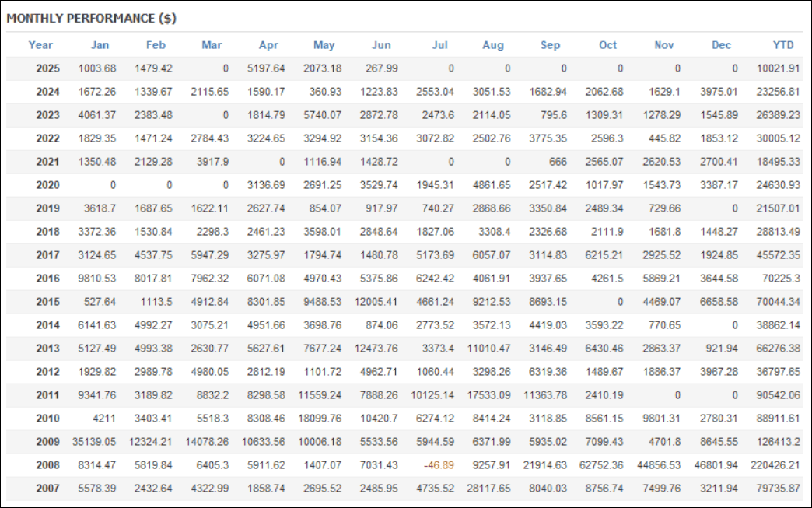This screenshot has width=812, height=508.
Task: Select the 2020 year row label
Action: click(x=47, y=185)
